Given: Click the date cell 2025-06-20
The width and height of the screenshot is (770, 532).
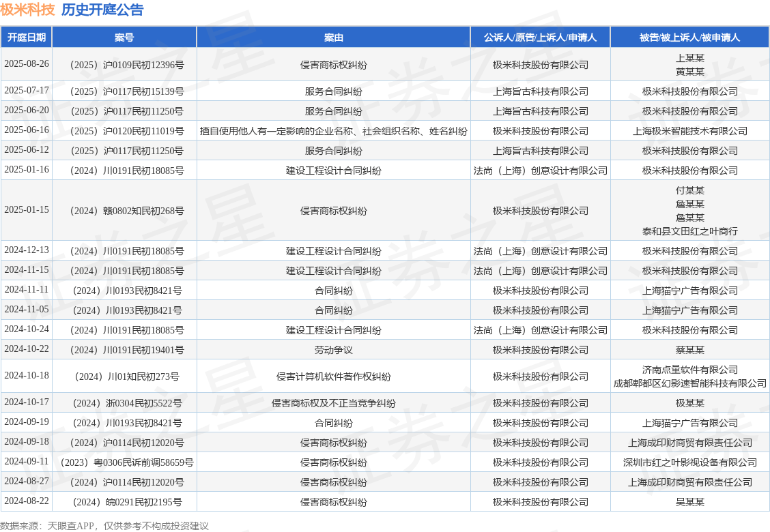Looking at the screenshot, I should pos(27,110).
